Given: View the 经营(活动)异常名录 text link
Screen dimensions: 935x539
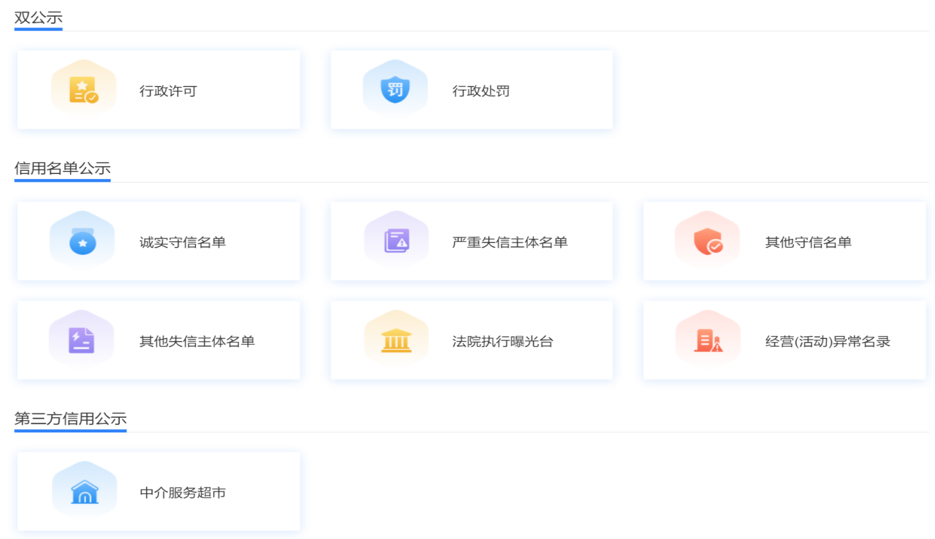Looking at the screenshot, I should (x=827, y=341).
